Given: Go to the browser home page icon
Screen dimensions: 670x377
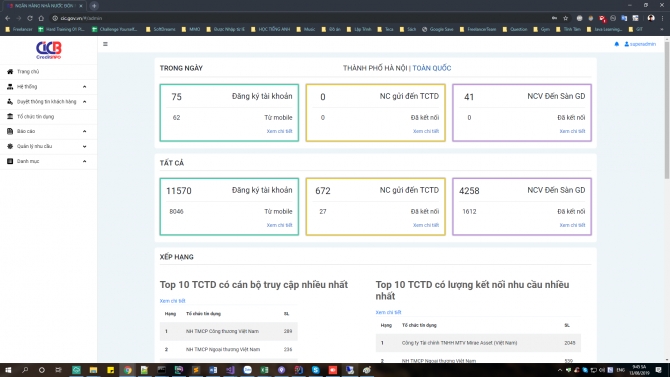Looking at the screenshot, I should pyautogui.click(x=41, y=18).
